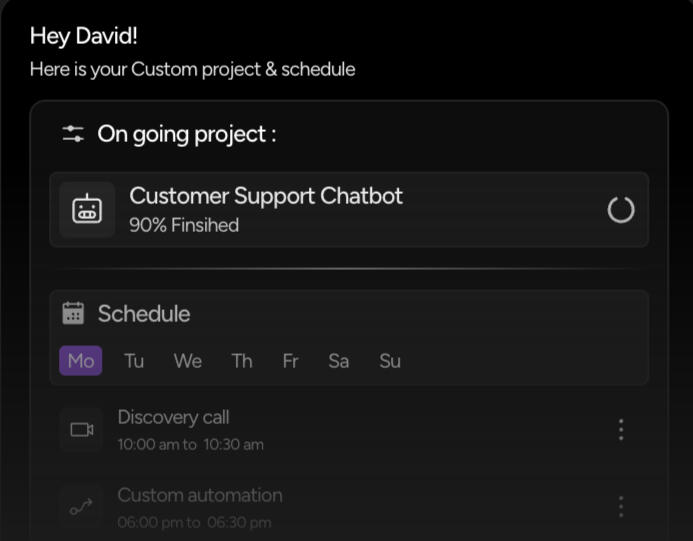Click the calendar icon next to Schedule
693x541 pixels.
(x=73, y=314)
